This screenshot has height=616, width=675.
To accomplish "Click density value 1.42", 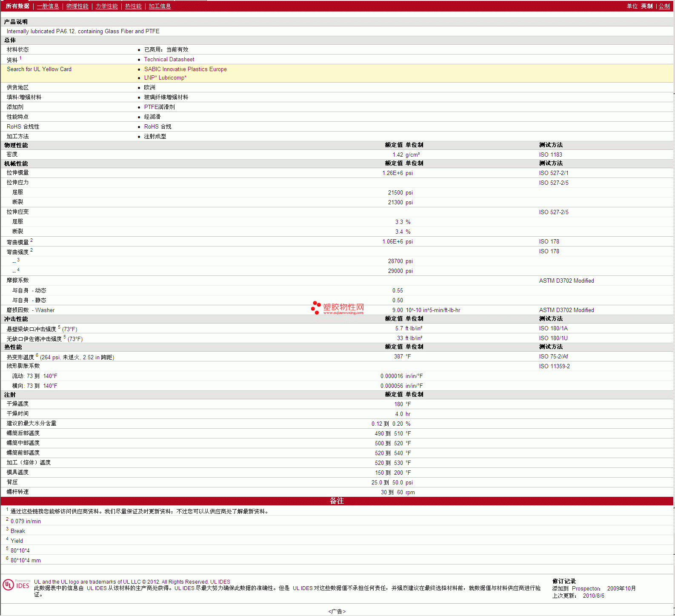I will click(398, 155).
